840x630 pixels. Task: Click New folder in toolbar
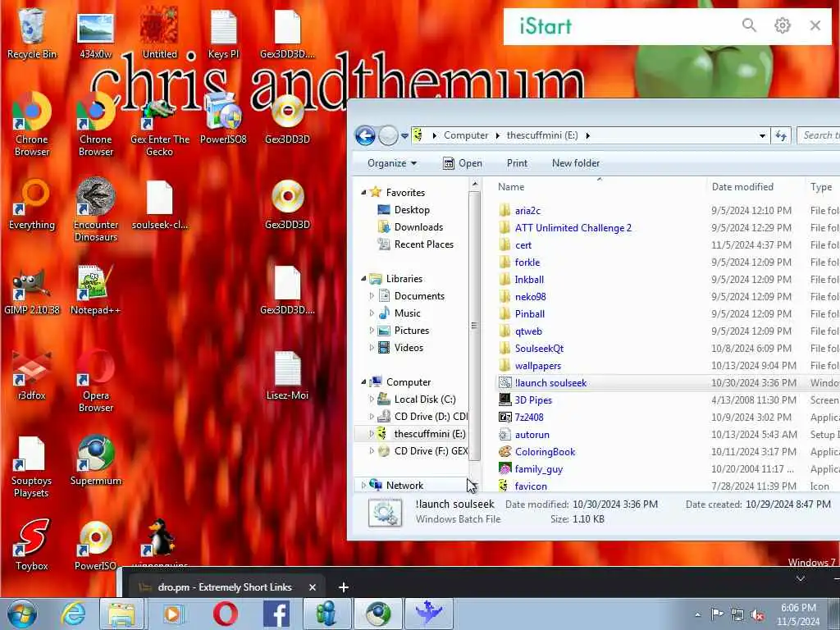576,163
